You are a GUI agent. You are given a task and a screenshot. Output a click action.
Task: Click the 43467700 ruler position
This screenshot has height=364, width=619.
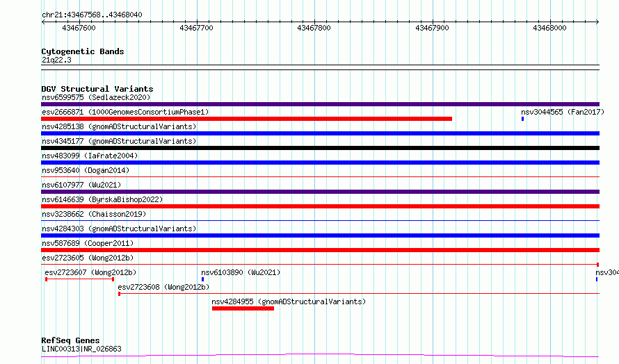click(196, 28)
